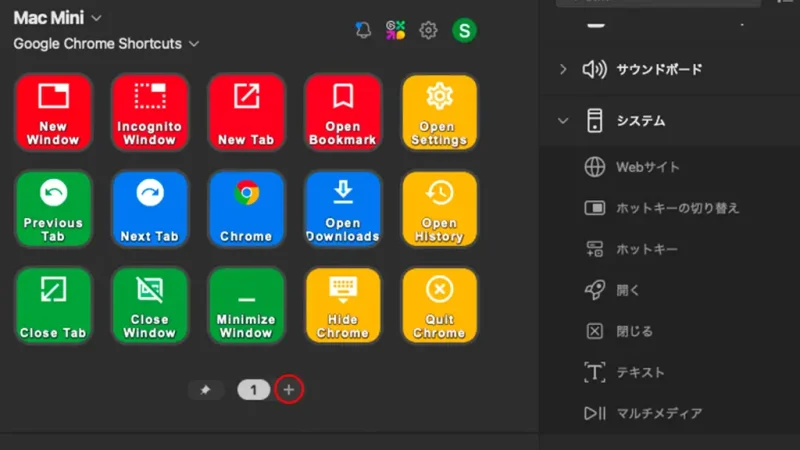Open the notifications bell icon

tap(363, 30)
